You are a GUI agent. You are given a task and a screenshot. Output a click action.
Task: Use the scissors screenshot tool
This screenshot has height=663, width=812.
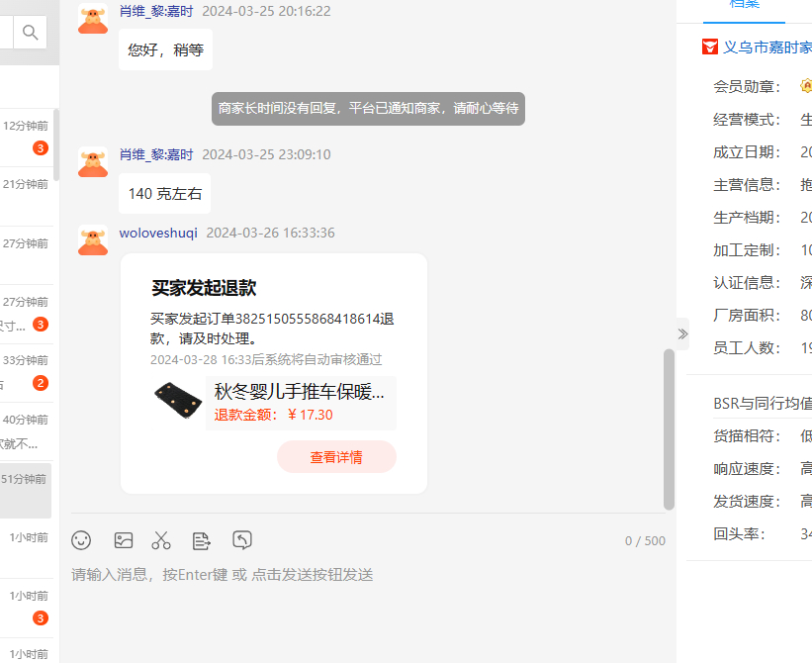[x=161, y=540]
